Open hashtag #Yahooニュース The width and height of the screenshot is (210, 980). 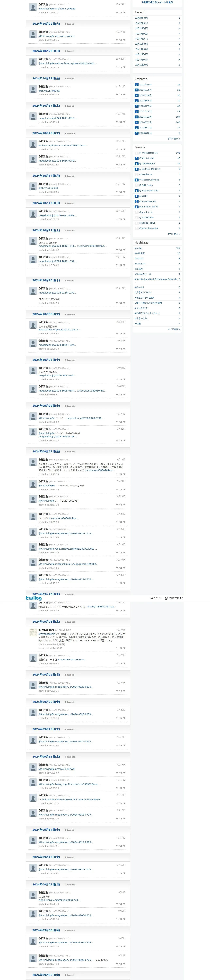click(143, 274)
